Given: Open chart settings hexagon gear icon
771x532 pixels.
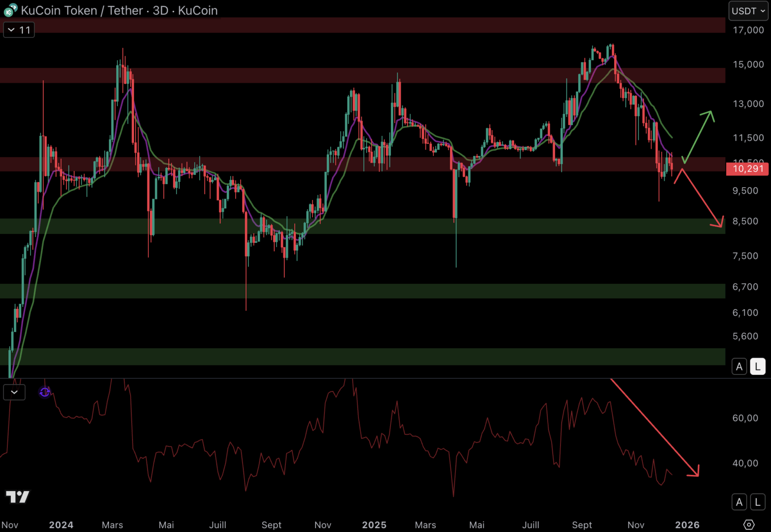Looking at the screenshot, I should 749,525.
